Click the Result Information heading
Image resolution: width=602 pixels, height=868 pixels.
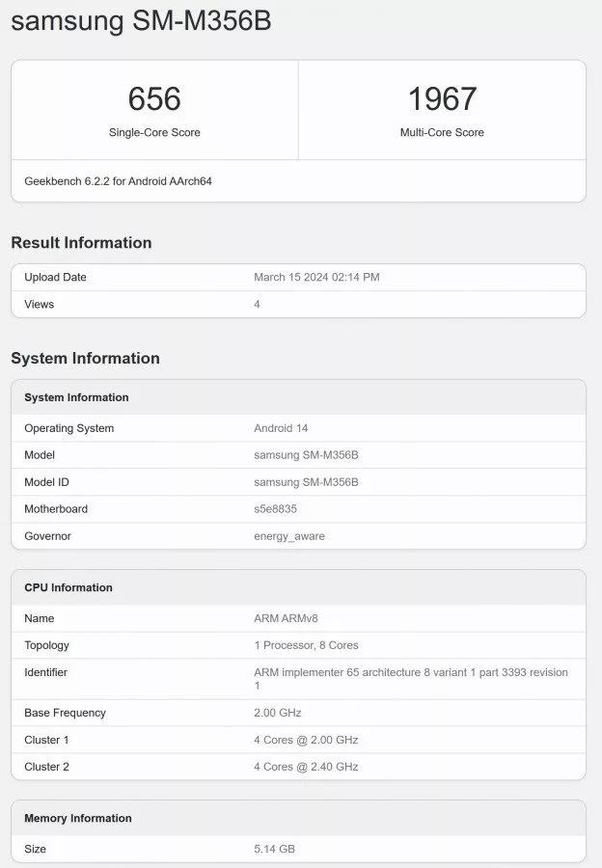(x=81, y=243)
